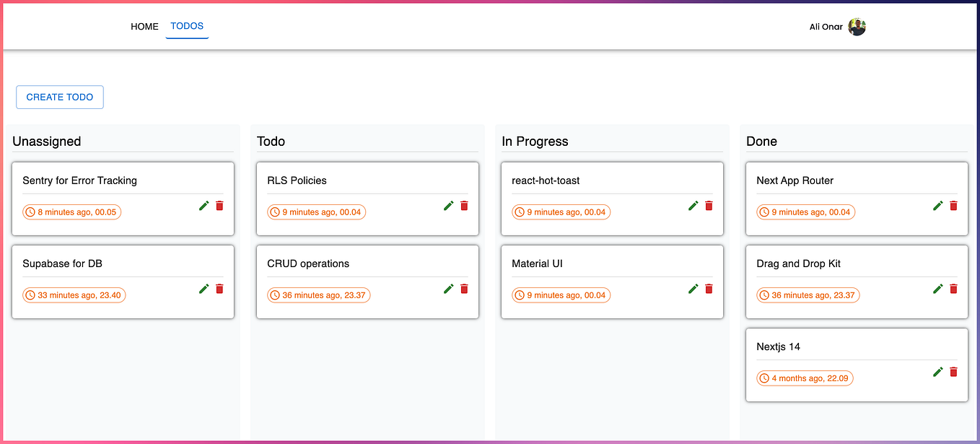Viewport: 980px width, 444px height.
Task: Delete the CRUD operations todo
Action: click(x=464, y=288)
